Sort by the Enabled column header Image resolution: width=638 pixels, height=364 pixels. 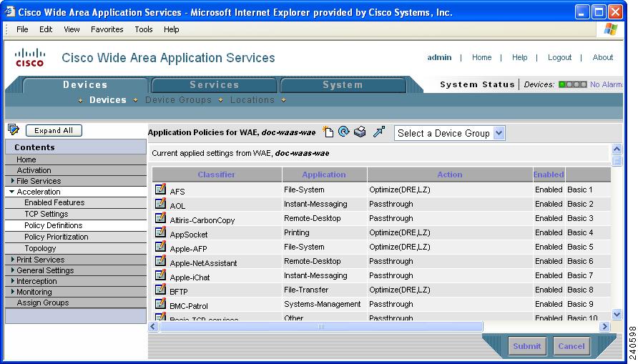coord(549,174)
